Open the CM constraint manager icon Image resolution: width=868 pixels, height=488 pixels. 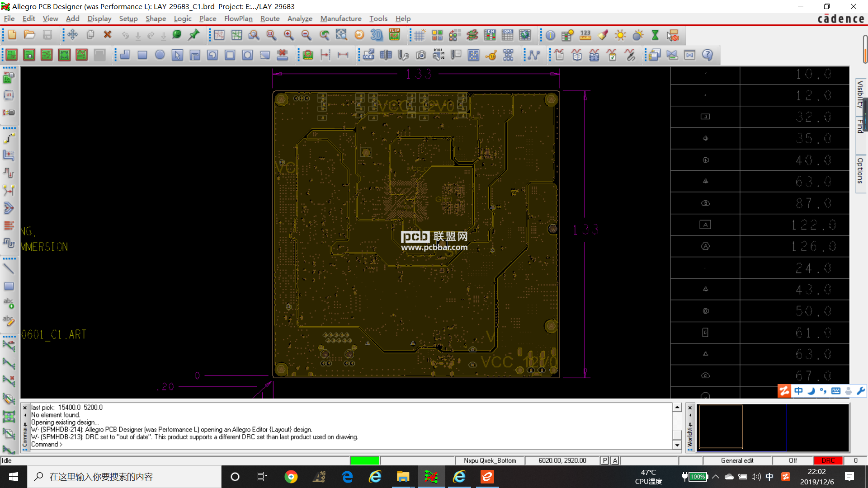(490, 35)
